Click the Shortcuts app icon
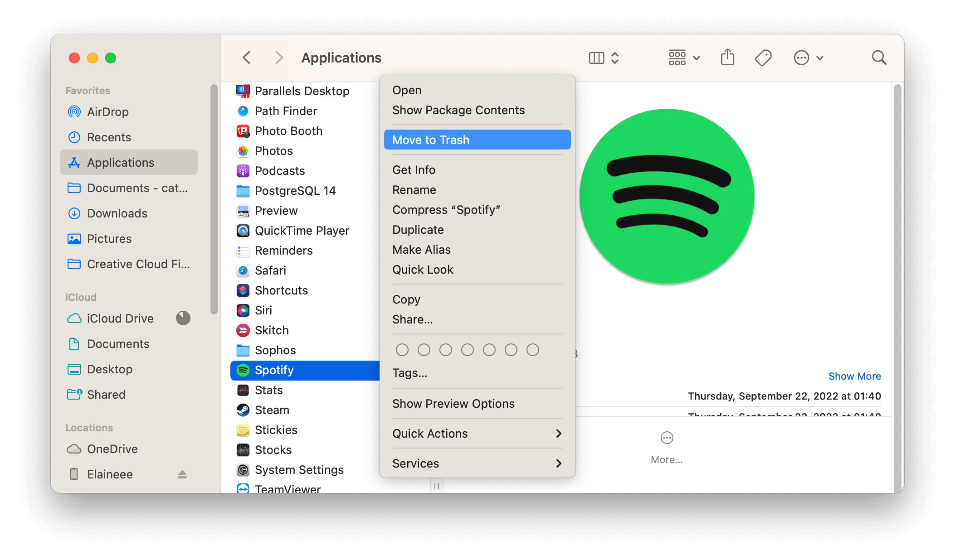This screenshot has width=955, height=560. pyautogui.click(x=243, y=290)
